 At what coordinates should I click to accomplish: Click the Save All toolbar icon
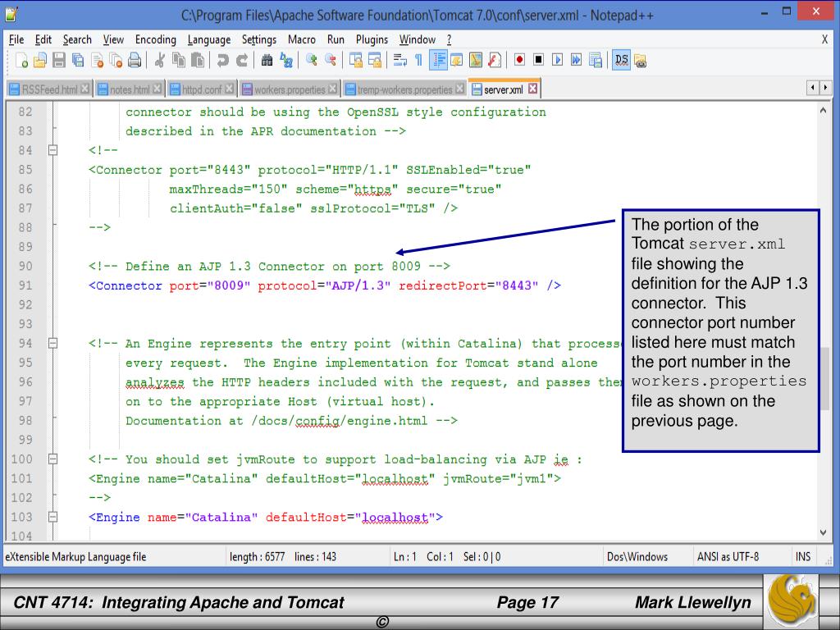[78, 60]
